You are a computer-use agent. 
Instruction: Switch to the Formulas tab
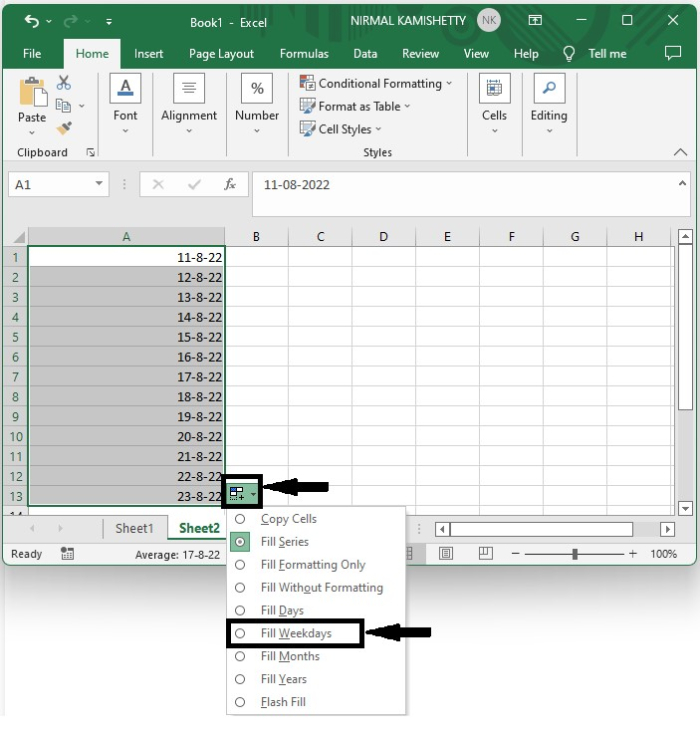304,54
